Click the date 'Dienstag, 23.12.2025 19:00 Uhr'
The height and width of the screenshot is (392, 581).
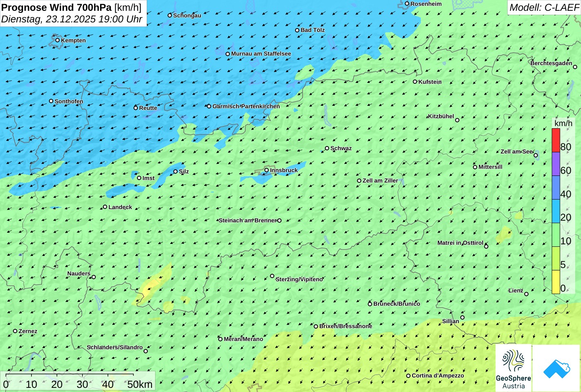pos(72,19)
